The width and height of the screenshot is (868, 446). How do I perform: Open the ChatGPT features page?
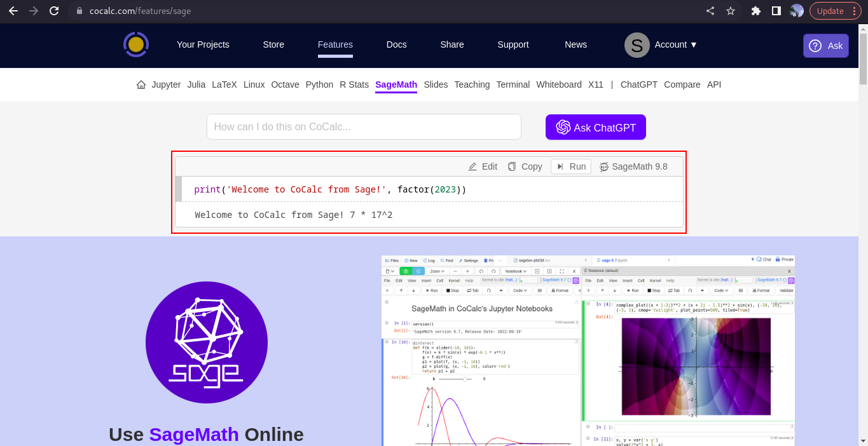point(639,84)
